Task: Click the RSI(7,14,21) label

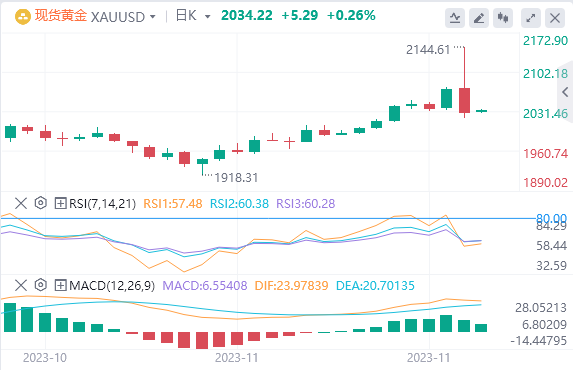Action: click(x=102, y=204)
